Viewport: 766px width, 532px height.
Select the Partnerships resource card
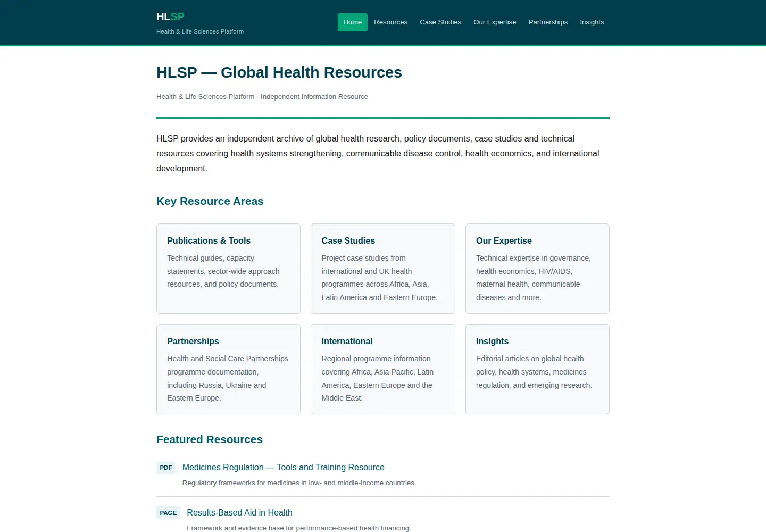(x=228, y=369)
